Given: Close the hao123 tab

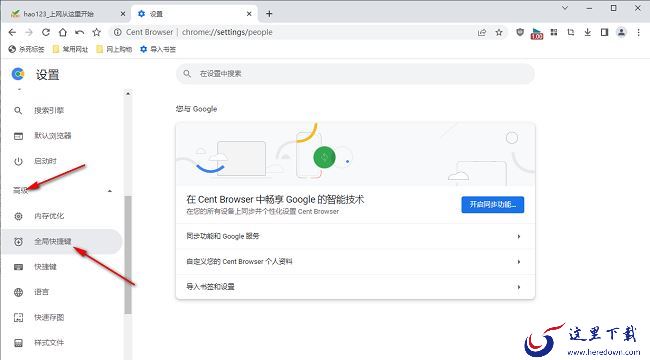Looking at the screenshot, I should 123,14.
